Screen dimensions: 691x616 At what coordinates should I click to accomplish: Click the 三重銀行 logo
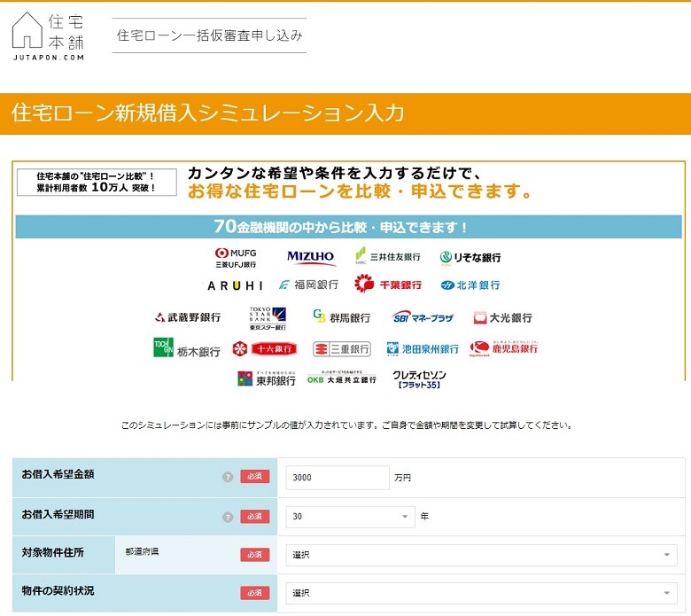click(342, 349)
